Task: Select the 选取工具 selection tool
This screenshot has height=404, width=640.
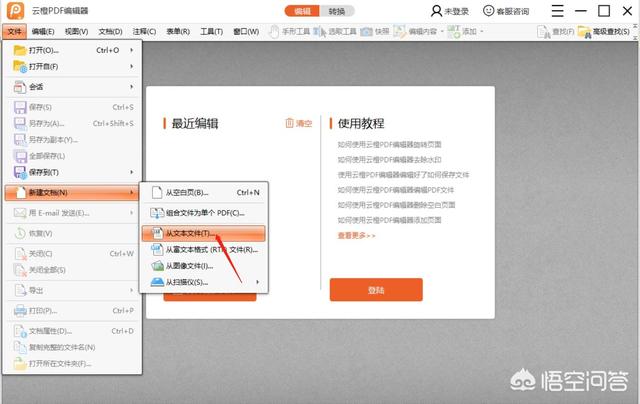Action: tap(335, 31)
